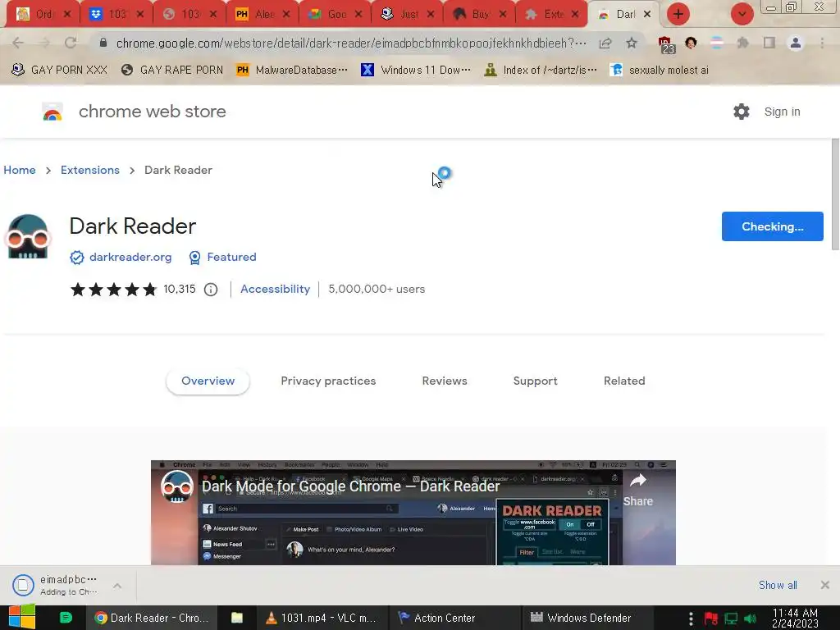Image resolution: width=840 pixels, height=630 pixels.
Task: Open File Explorer from the taskbar
Action: tap(237, 618)
